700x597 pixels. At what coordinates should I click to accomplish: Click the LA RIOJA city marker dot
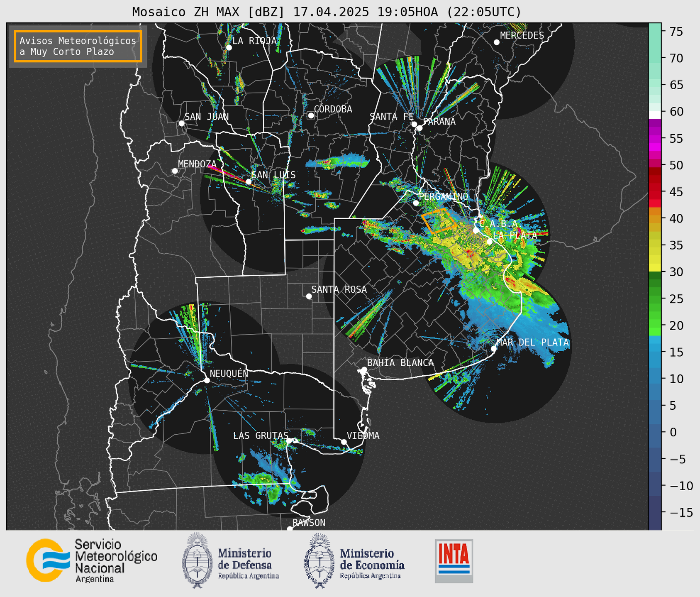coord(229,48)
